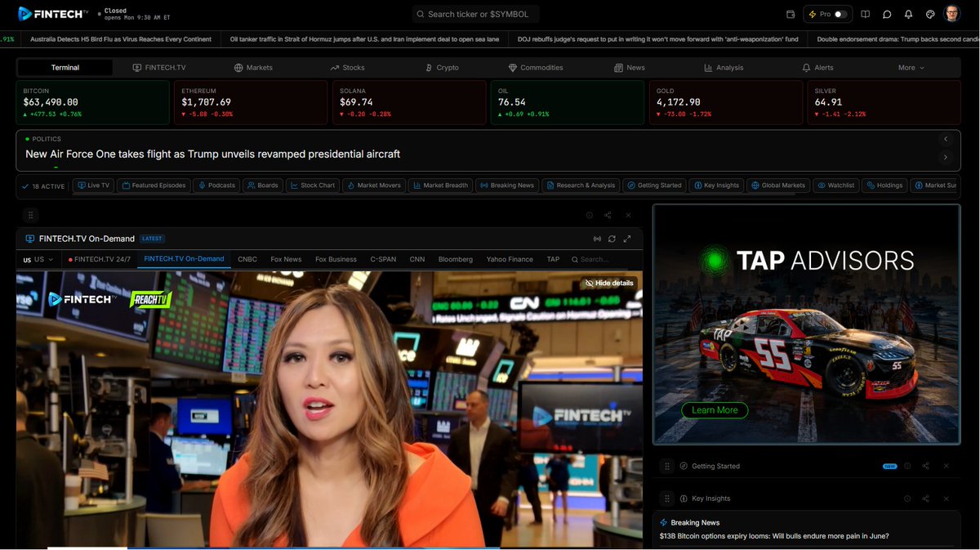
Task: Open the wallet icon in header
Action: 791,14
